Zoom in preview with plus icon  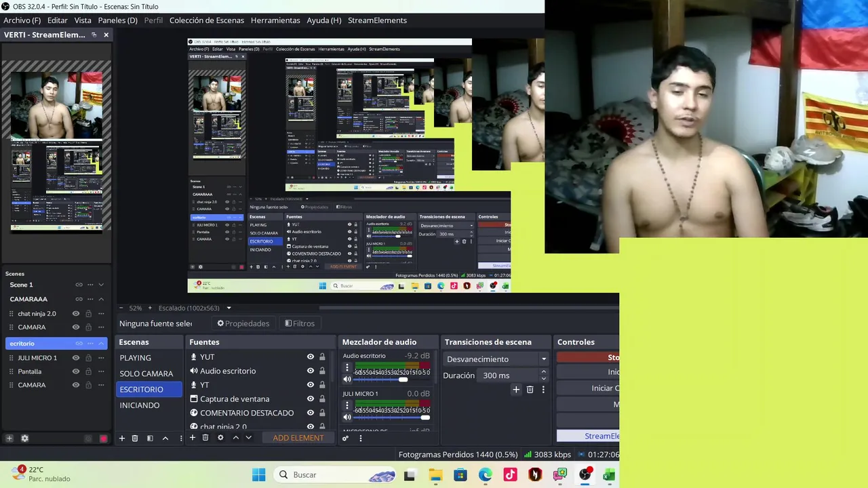coord(150,308)
